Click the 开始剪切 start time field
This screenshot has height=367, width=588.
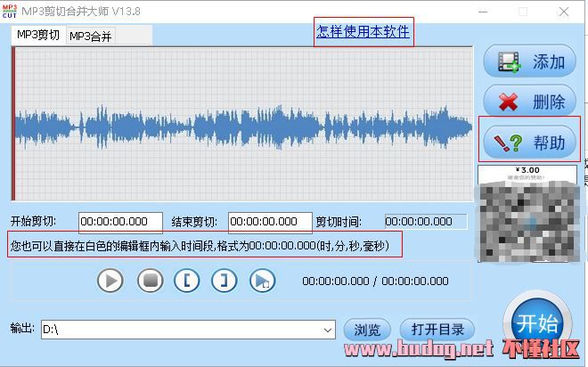click(120, 222)
